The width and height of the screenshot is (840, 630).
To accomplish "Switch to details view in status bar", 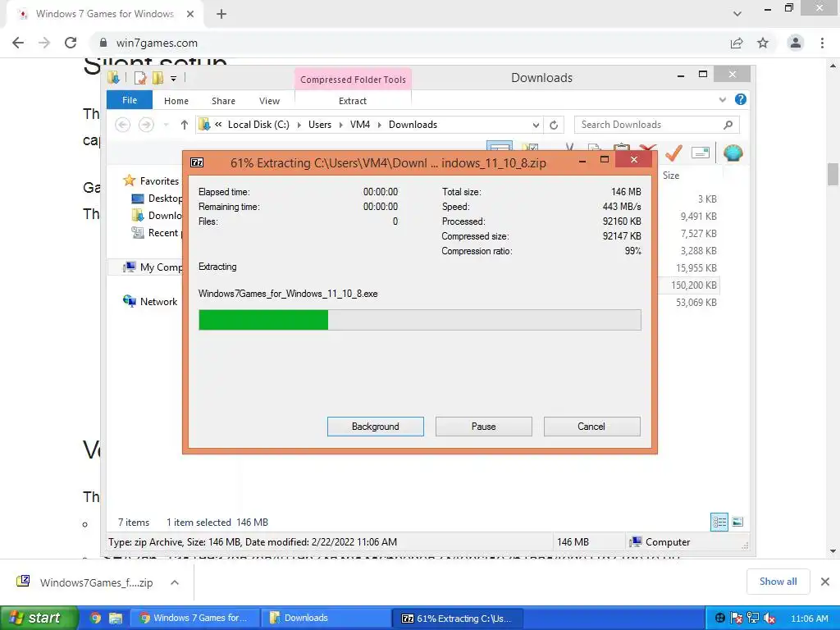I will tap(719, 522).
